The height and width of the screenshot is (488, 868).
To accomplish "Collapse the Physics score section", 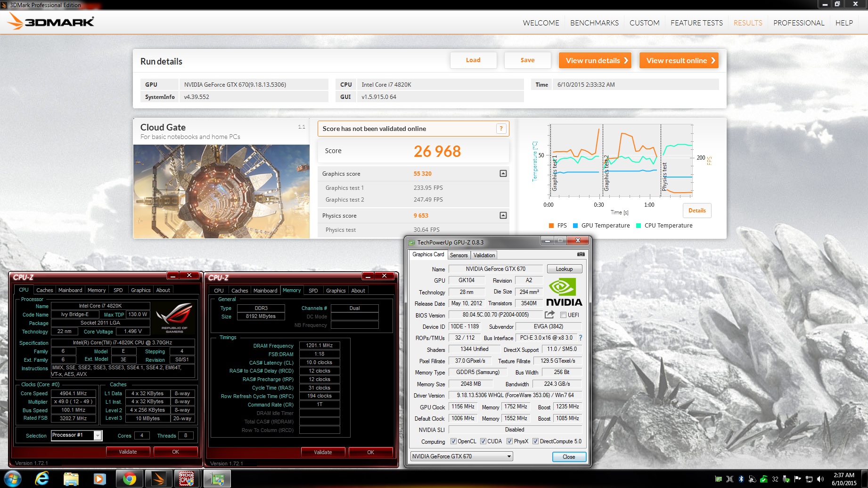I will (503, 215).
